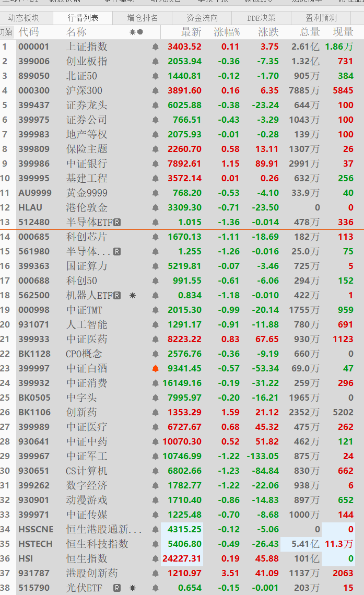Click the orange alert bell for 中证白酒
This screenshot has width=364, height=595.
[x=155, y=368]
